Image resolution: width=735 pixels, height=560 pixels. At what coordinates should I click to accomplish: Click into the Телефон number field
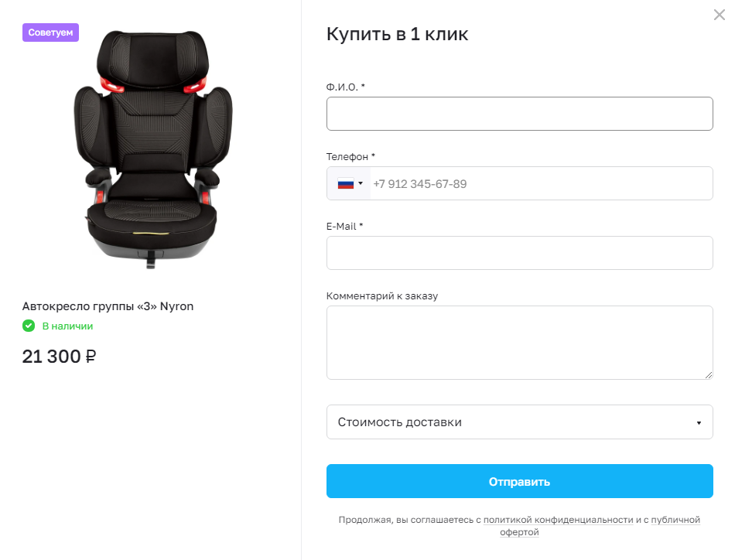[542, 183]
